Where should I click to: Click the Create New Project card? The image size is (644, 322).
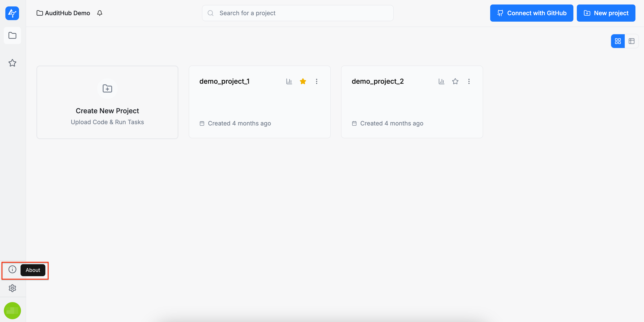[107, 102]
